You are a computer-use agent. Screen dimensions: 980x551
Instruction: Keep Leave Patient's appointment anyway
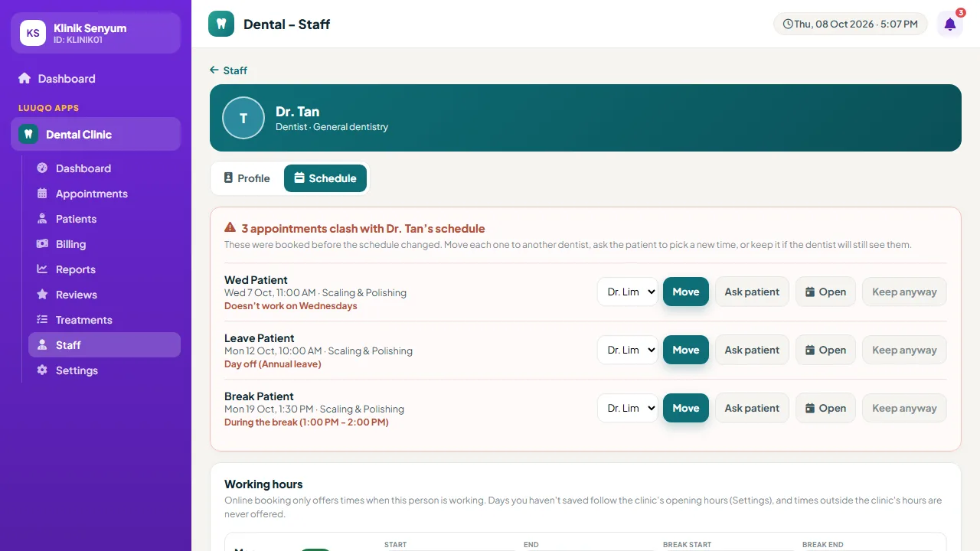[904, 350]
